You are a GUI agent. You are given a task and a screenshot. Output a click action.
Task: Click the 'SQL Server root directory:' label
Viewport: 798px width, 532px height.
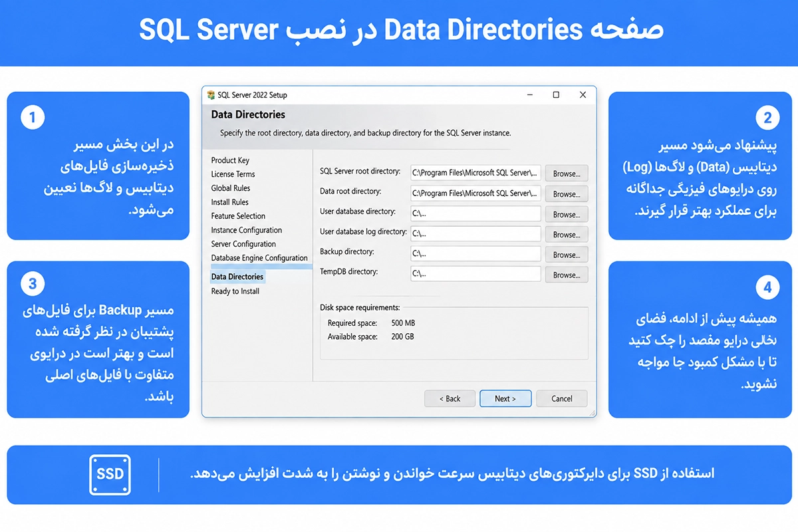pyautogui.click(x=360, y=172)
